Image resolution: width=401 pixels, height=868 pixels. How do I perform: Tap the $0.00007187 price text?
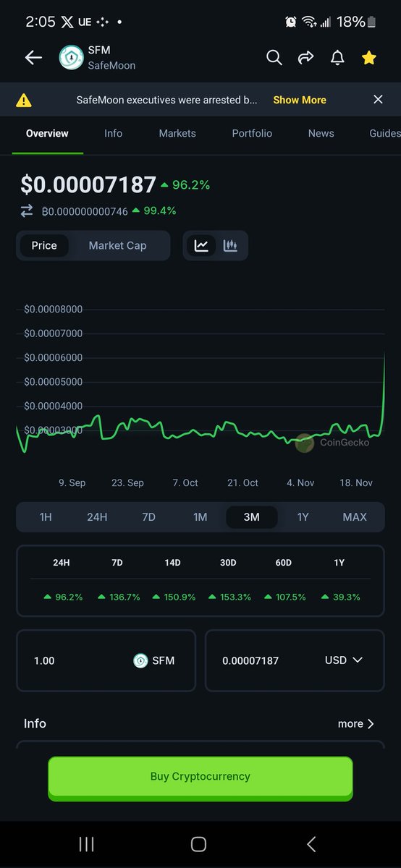coord(88,185)
